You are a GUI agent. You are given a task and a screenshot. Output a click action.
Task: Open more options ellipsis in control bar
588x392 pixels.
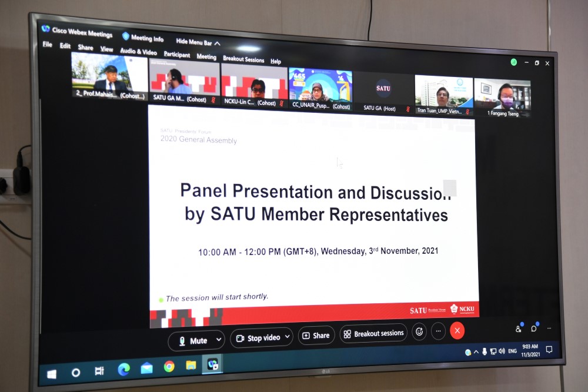click(437, 331)
